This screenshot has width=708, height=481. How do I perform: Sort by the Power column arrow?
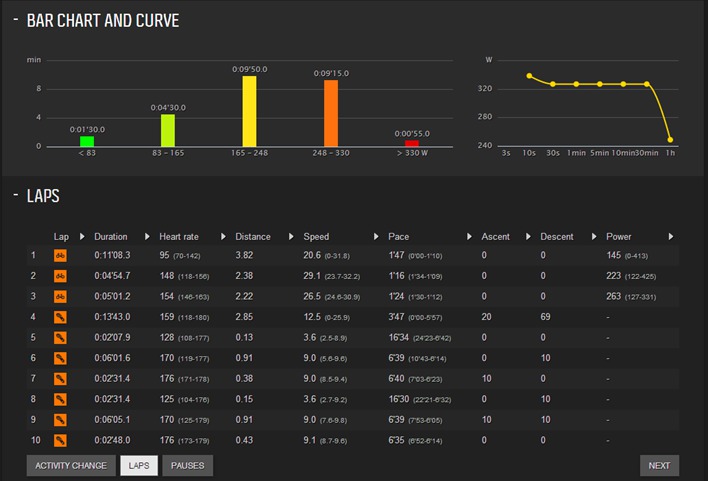(671, 236)
